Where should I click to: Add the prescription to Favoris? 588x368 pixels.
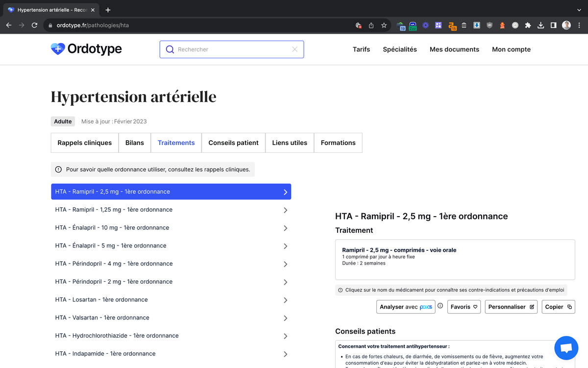[464, 307]
